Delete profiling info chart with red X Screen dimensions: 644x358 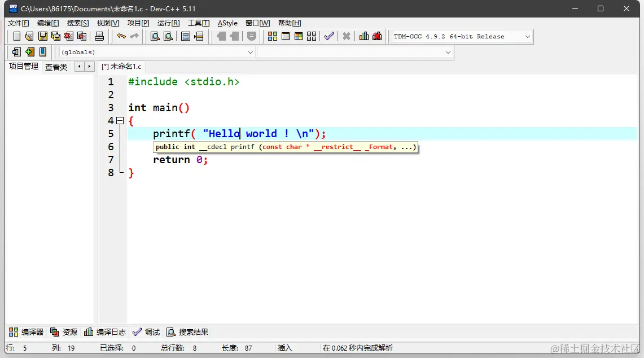point(377,36)
